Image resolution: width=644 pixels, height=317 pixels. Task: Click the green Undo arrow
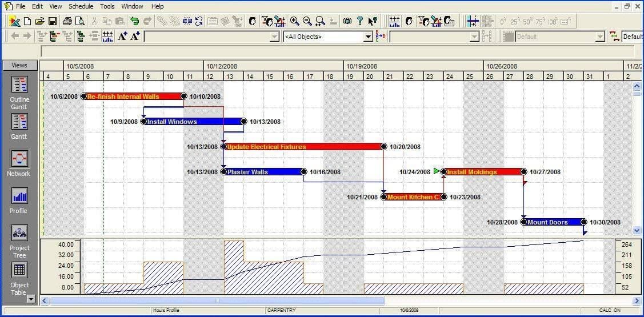click(134, 21)
